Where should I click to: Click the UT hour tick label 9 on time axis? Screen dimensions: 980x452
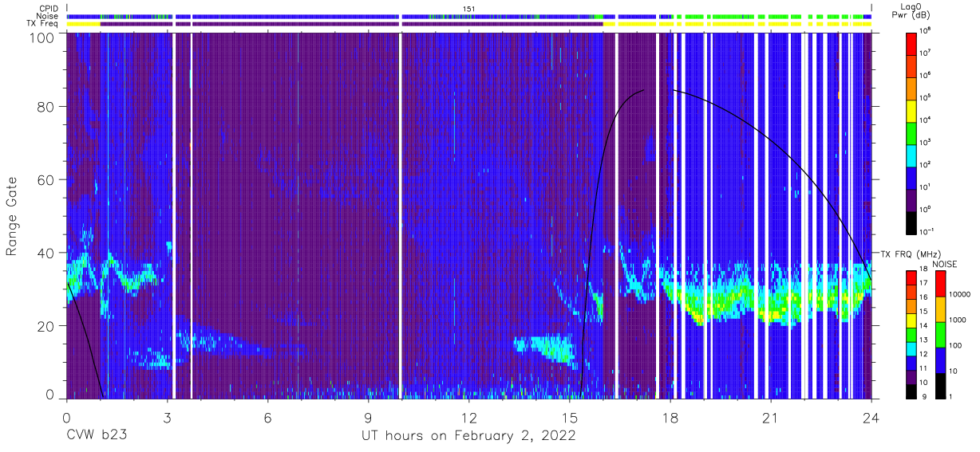pos(368,417)
